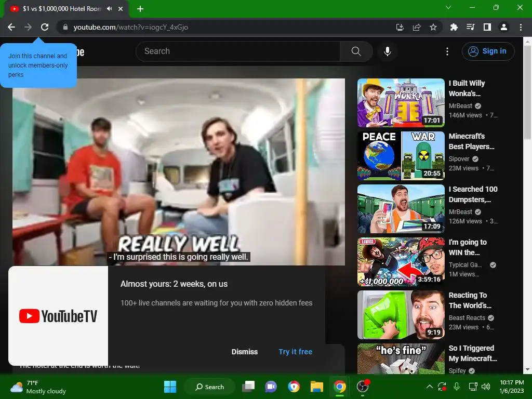This screenshot has width=532, height=399.
Task: Open I Searched 100 Dumpsters thumbnail
Action: coord(401,209)
